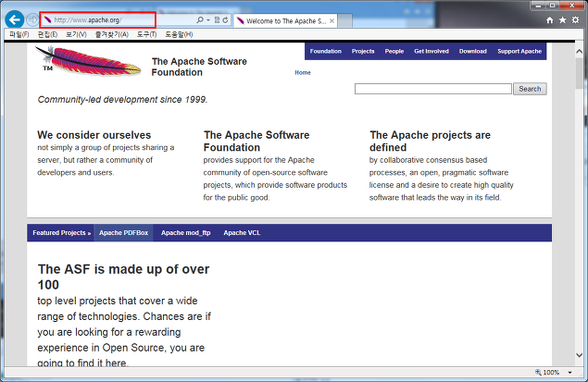Image resolution: width=588 pixels, height=382 pixels.
Task: Open the Projects navigation link
Action: click(363, 51)
